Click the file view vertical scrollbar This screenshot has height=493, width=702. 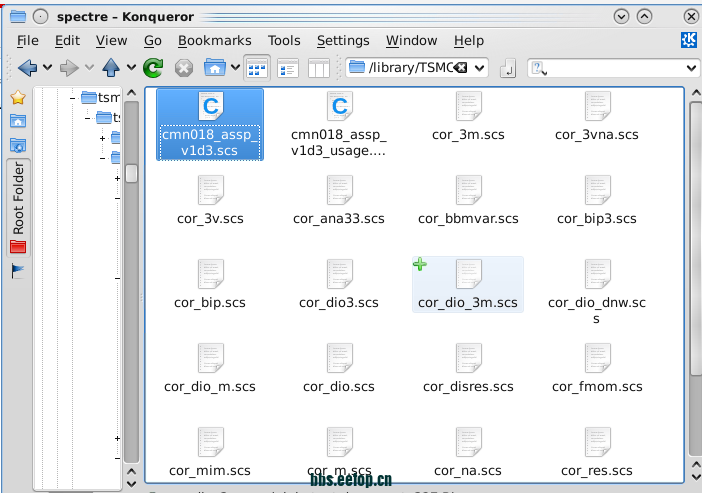(x=696, y=237)
